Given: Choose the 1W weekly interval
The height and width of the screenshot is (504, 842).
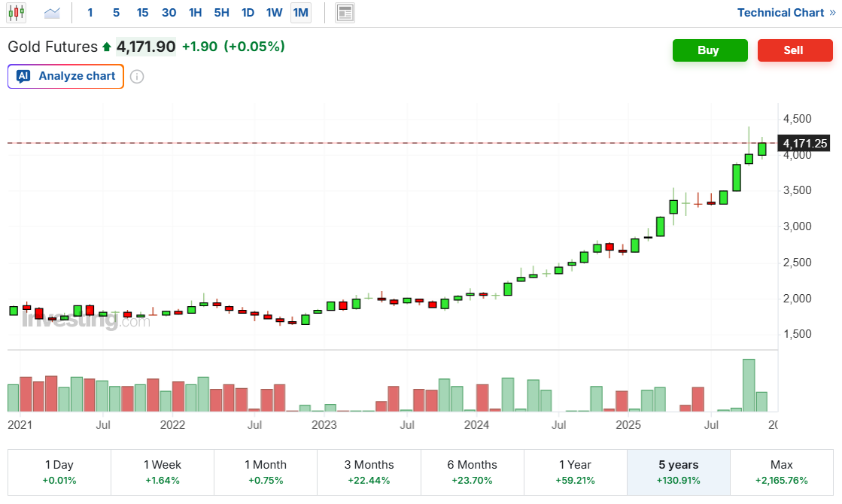Looking at the screenshot, I should pos(274,13).
